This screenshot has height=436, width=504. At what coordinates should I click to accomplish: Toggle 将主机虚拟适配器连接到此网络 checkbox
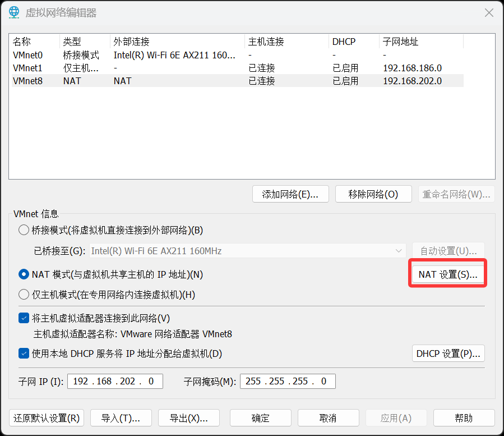pyautogui.click(x=24, y=318)
